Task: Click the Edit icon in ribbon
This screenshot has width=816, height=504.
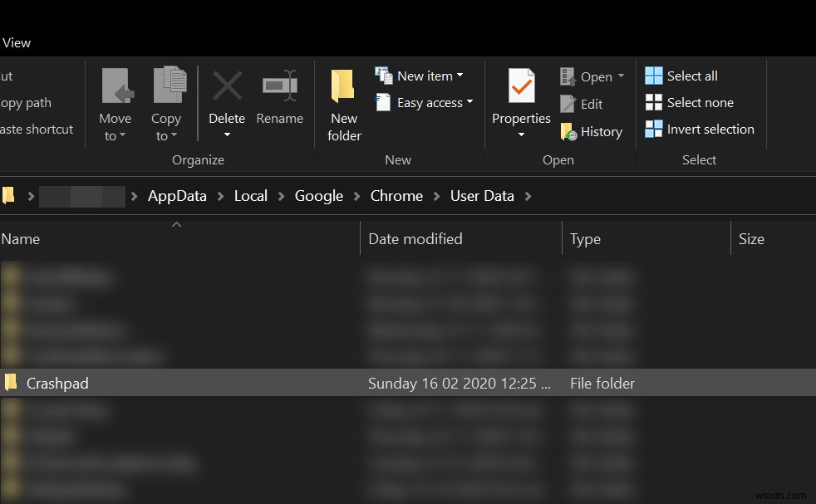Action: point(568,104)
